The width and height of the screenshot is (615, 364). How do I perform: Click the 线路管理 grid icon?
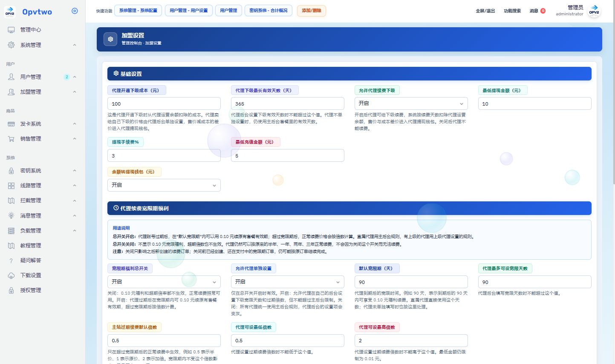[x=11, y=186]
